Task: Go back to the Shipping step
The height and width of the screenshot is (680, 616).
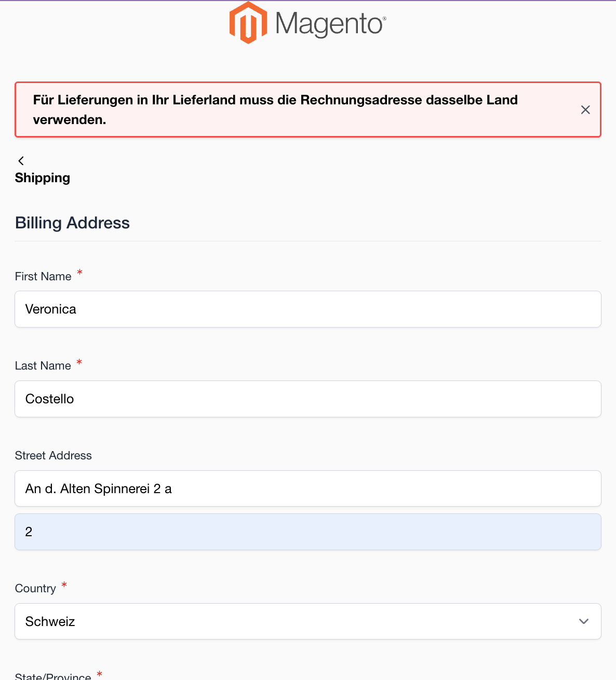Action: (x=43, y=178)
